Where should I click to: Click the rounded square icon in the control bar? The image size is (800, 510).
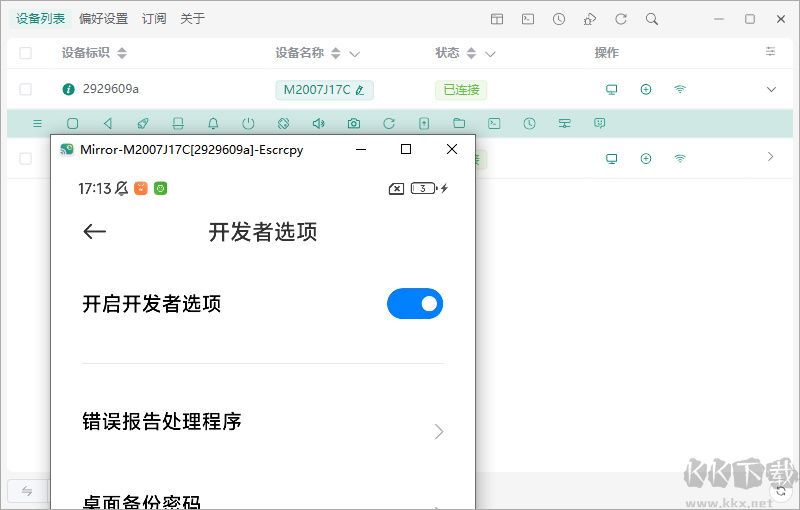pyautogui.click(x=72, y=123)
